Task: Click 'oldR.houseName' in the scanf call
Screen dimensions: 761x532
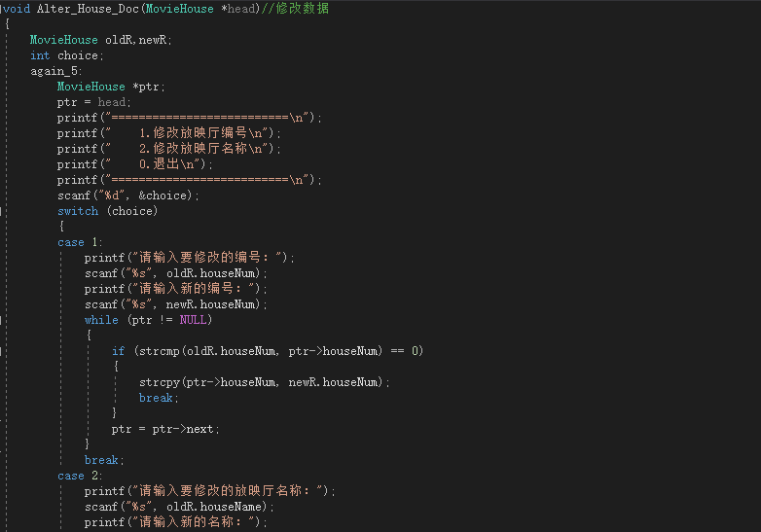Action: point(213,507)
